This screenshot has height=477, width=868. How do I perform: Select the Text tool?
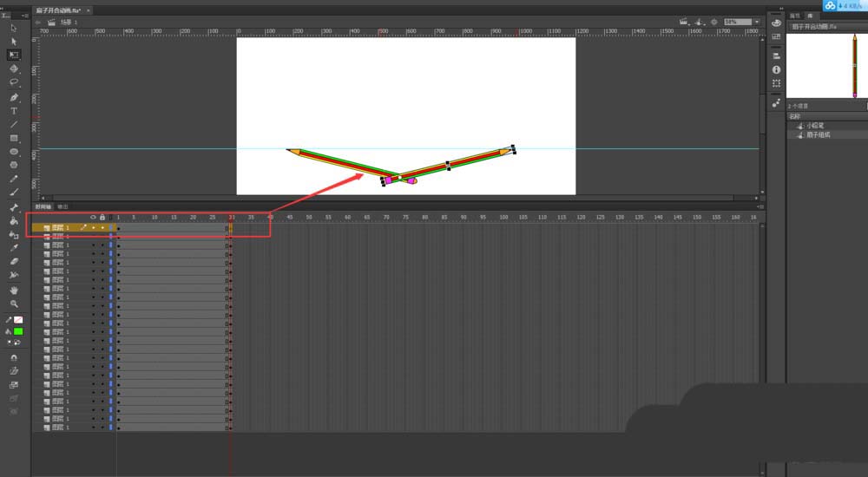(x=14, y=111)
